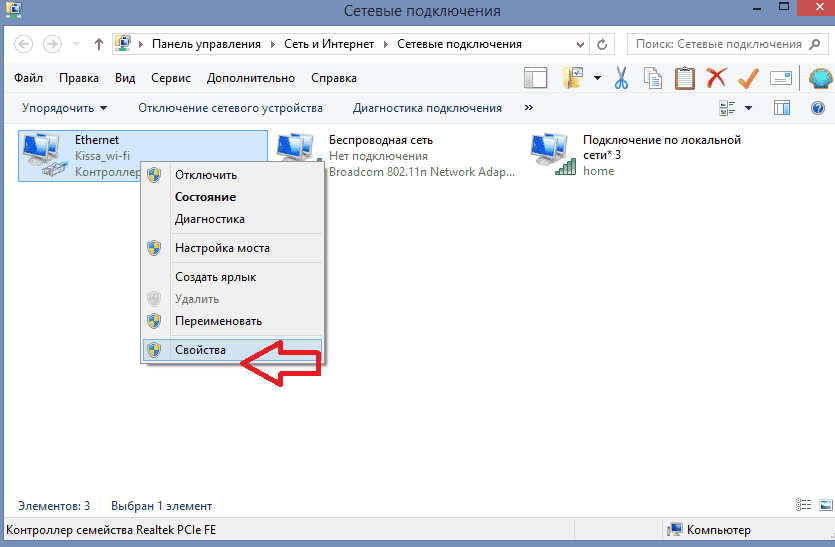Open the Дополнительно menu

point(251,78)
